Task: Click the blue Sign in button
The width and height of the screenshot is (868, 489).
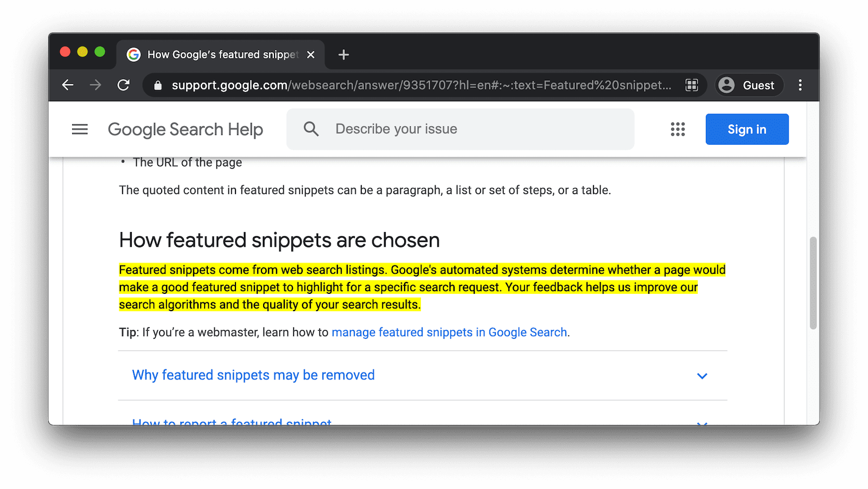Action: click(746, 129)
